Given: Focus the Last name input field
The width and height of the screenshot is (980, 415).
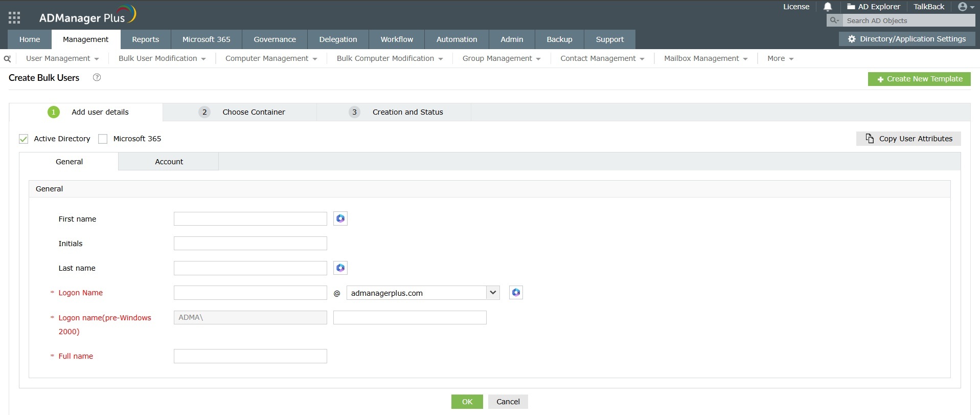Looking at the screenshot, I should (250, 268).
